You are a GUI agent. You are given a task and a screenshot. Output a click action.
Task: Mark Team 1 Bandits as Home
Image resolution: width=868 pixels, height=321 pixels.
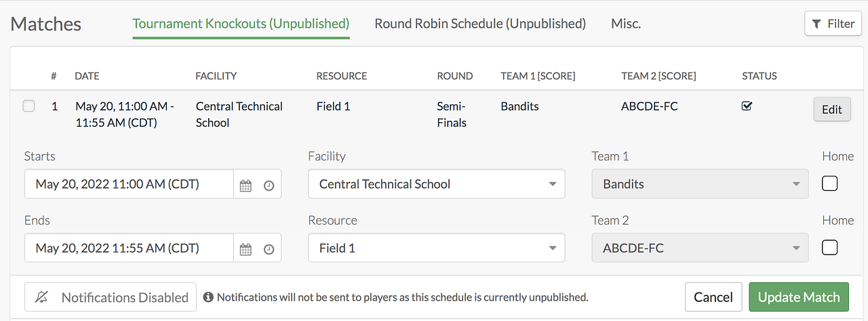[829, 183]
